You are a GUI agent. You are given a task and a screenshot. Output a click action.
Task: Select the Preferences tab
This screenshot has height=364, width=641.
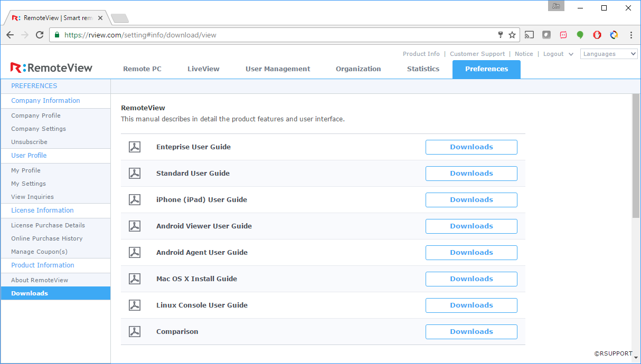[486, 69]
